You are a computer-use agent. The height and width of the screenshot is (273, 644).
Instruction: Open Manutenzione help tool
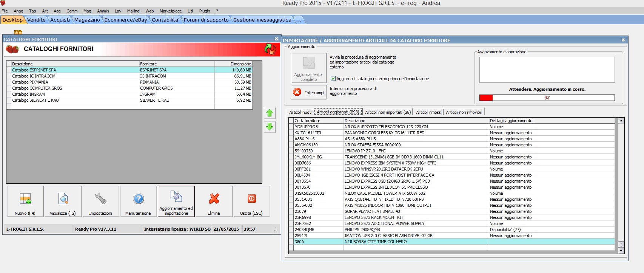tap(138, 201)
